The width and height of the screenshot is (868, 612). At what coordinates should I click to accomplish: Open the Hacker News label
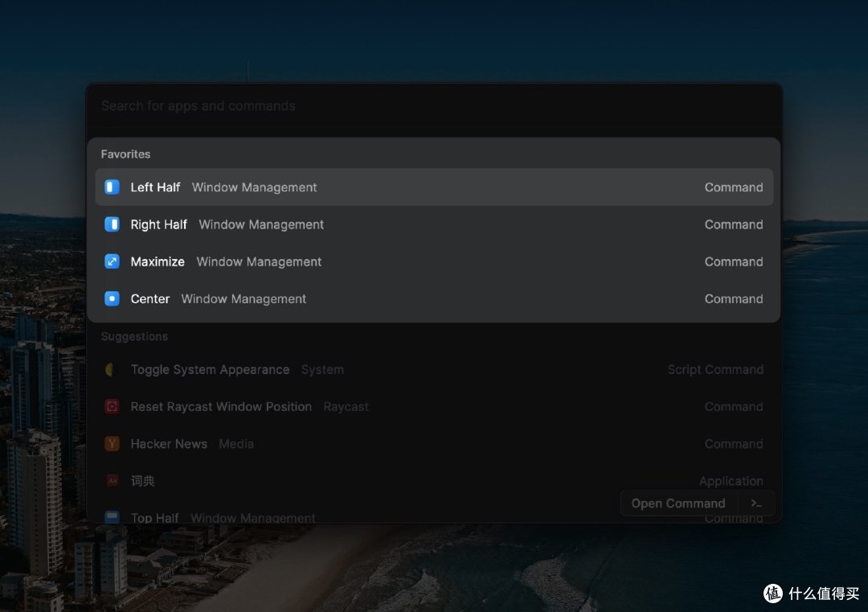169,444
